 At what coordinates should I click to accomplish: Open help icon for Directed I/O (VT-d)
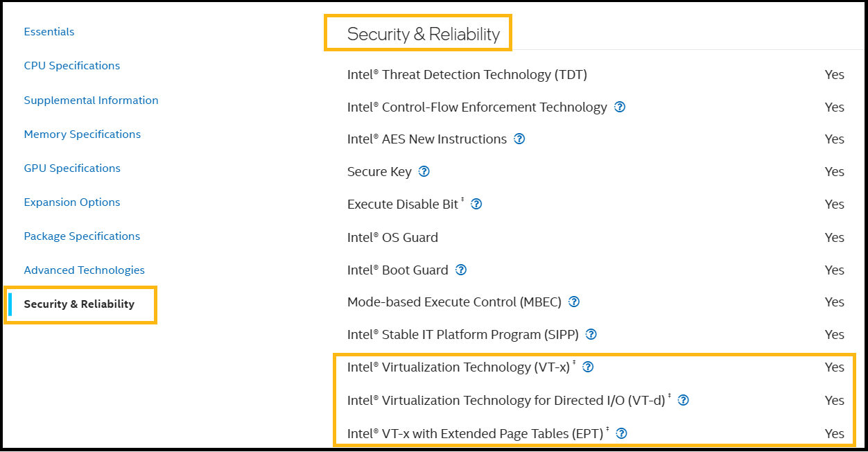[x=683, y=400]
